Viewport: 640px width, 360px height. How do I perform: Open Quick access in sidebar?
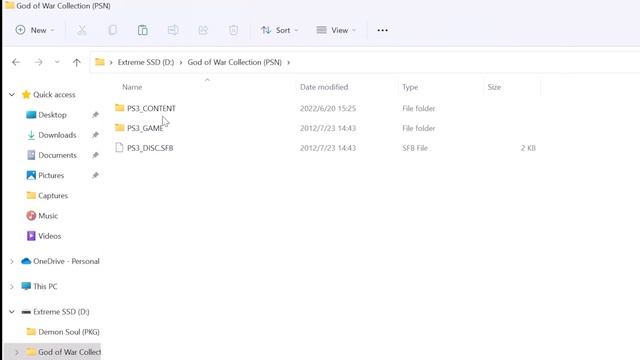54,95
